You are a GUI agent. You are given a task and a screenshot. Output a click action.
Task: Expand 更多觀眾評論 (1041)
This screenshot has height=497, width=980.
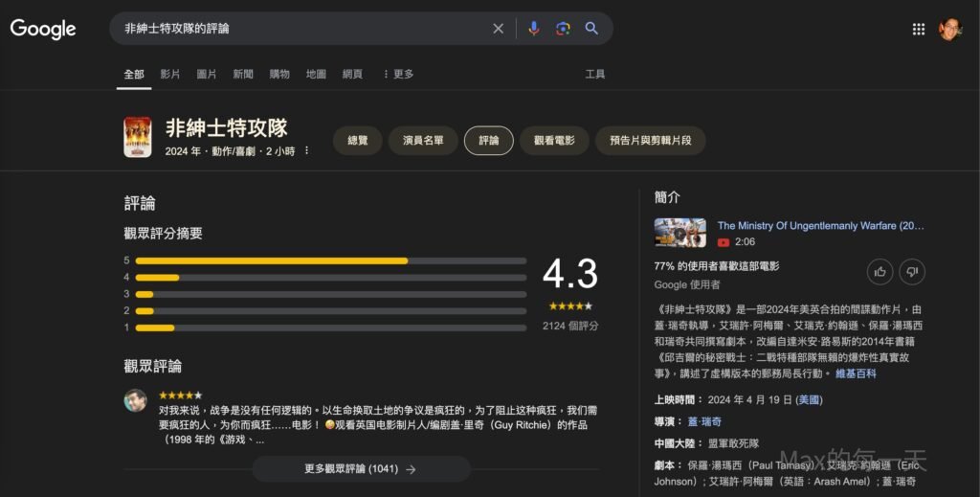point(360,469)
